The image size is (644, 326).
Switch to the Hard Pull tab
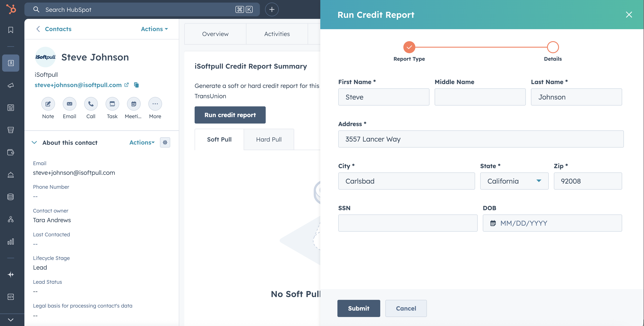(269, 139)
